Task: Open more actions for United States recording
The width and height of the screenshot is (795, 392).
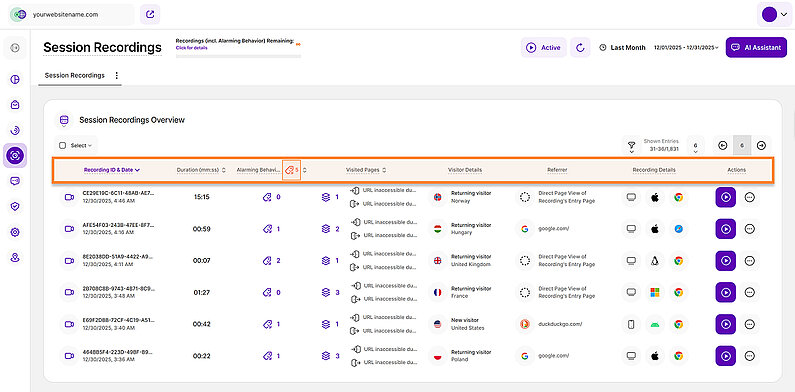Action: tap(750, 324)
